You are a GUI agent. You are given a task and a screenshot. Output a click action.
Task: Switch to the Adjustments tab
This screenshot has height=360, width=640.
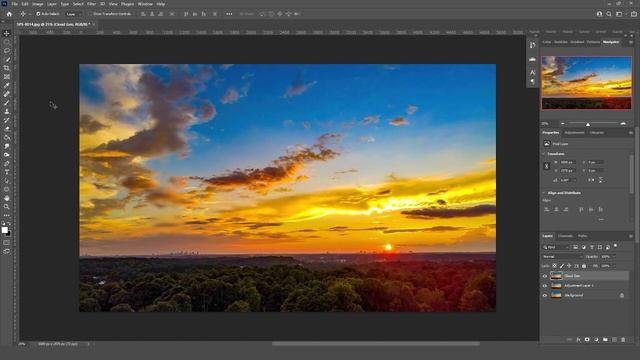click(574, 133)
